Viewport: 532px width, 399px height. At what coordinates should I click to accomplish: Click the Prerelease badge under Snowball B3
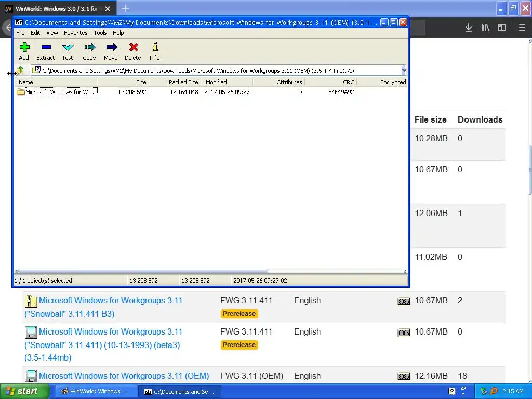pyautogui.click(x=239, y=314)
